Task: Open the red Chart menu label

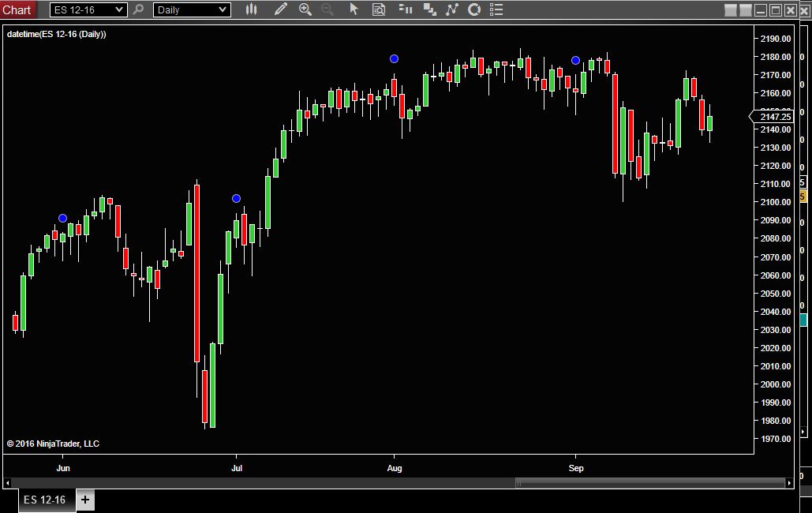Action: pos(17,9)
